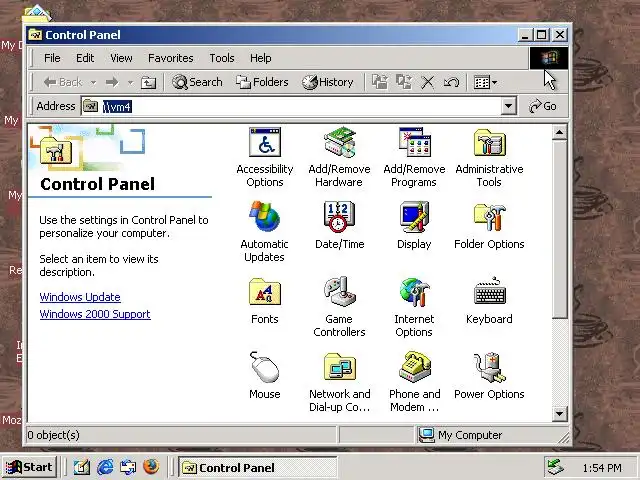
Task: Click the Copy To toolbar icon
Action: point(404,82)
